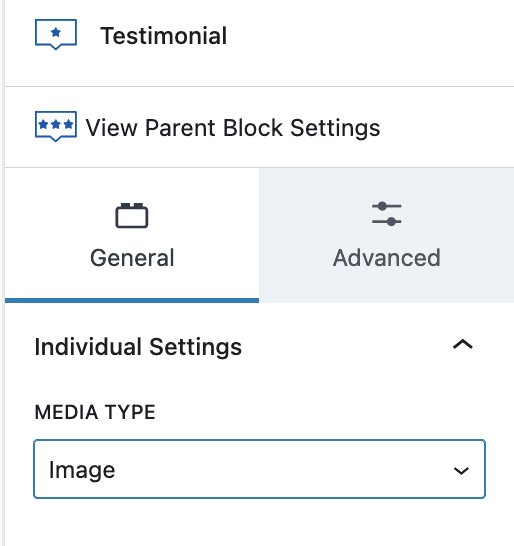This screenshot has width=514, height=546.
Task: Select the General tab label
Action: click(132, 258)
